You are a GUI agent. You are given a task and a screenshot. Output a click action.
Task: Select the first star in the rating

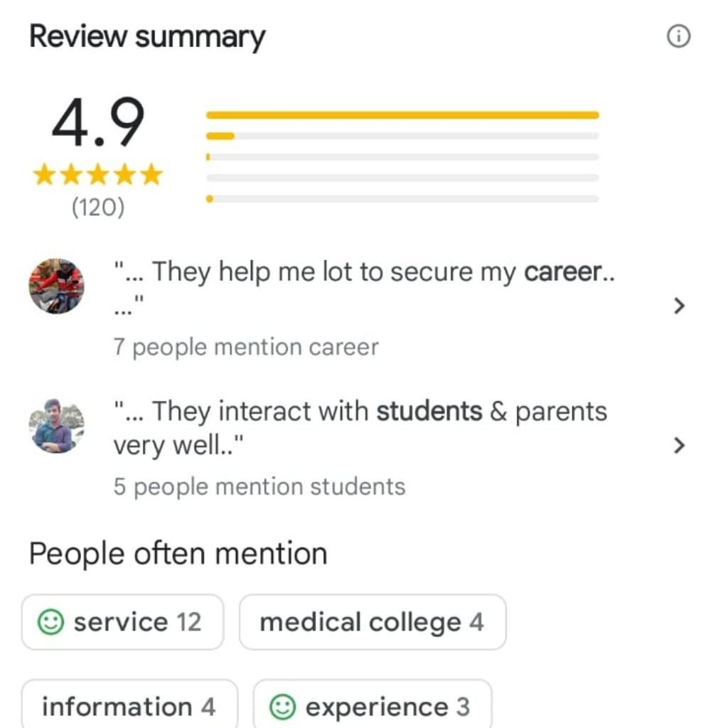(43, 174)
